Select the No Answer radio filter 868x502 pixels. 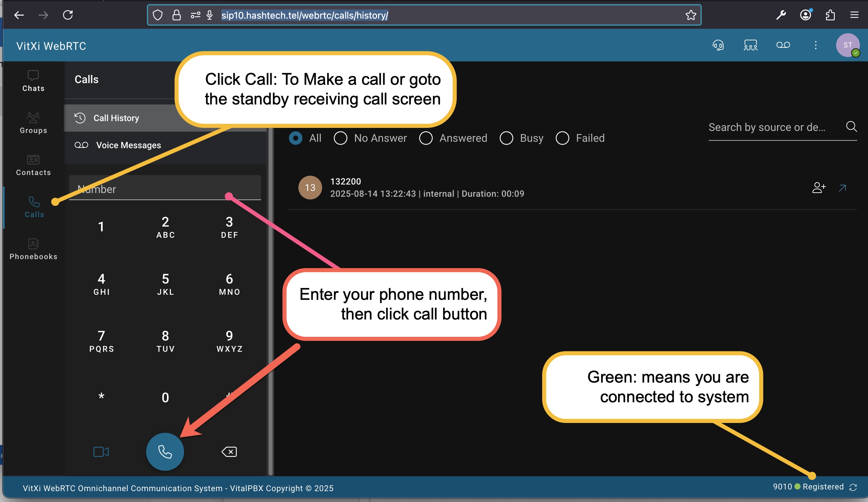tap(340, 138)
